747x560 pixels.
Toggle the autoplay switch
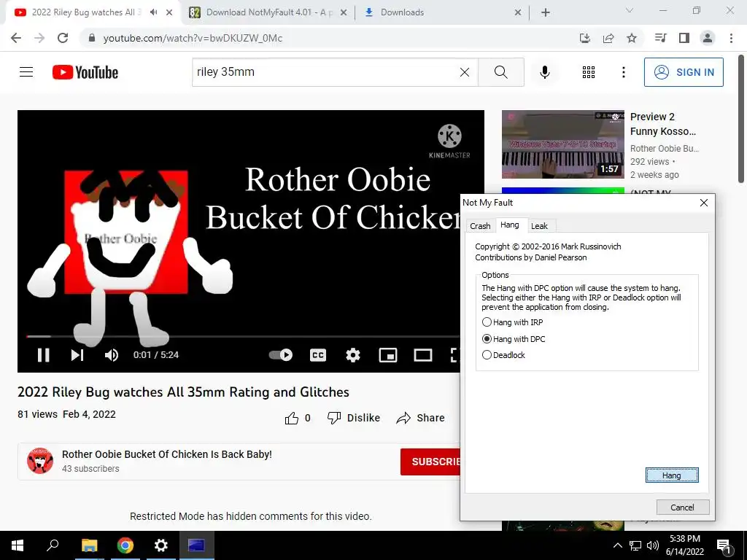(x=281, y=355)
